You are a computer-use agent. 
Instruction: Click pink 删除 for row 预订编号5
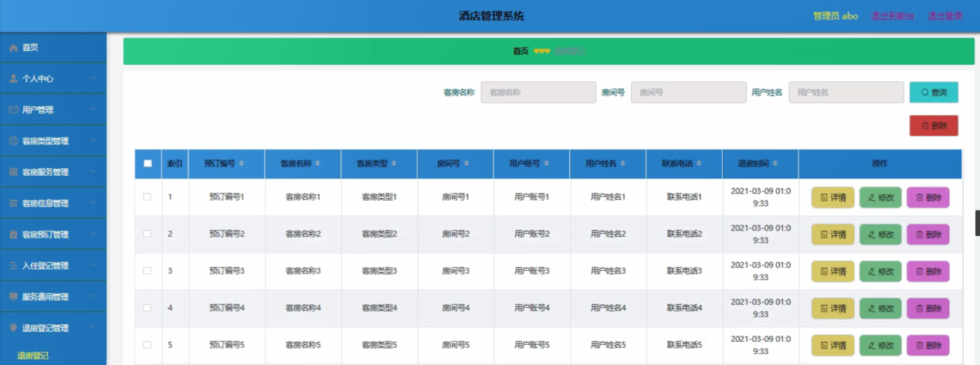tap(928, 346)
